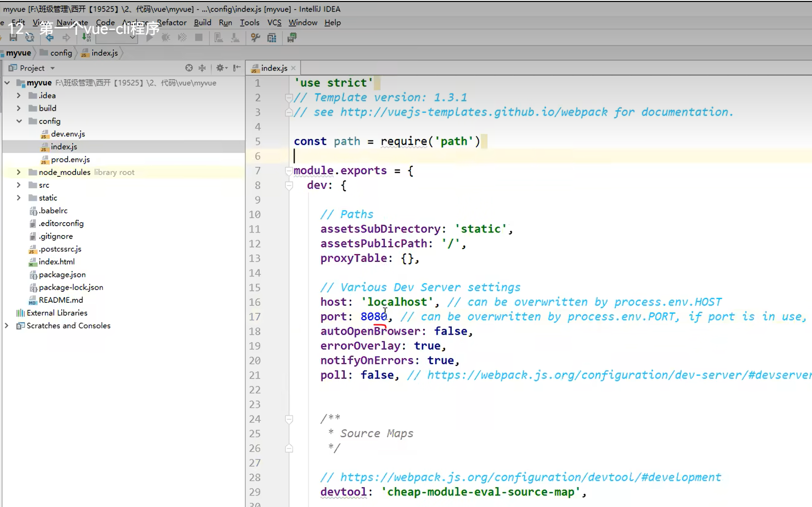Screen dimensions: 812x507
Task: Click index.js breadcrumb in navigation bar
Action: (x=100, y=53)
